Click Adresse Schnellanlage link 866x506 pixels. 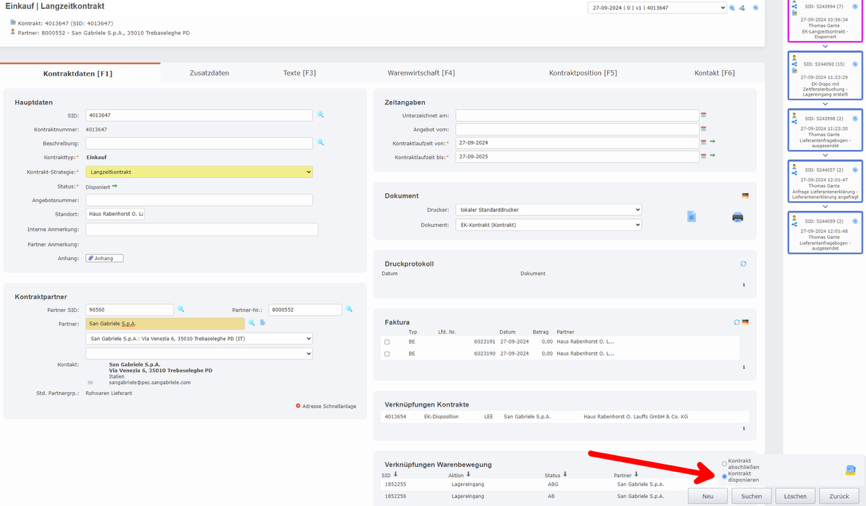[328, 406]
